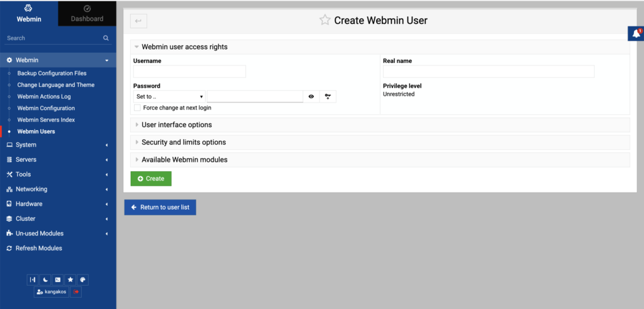644x309 pixels.
Task: Click the red logout icon
Action: coord(76,292)
